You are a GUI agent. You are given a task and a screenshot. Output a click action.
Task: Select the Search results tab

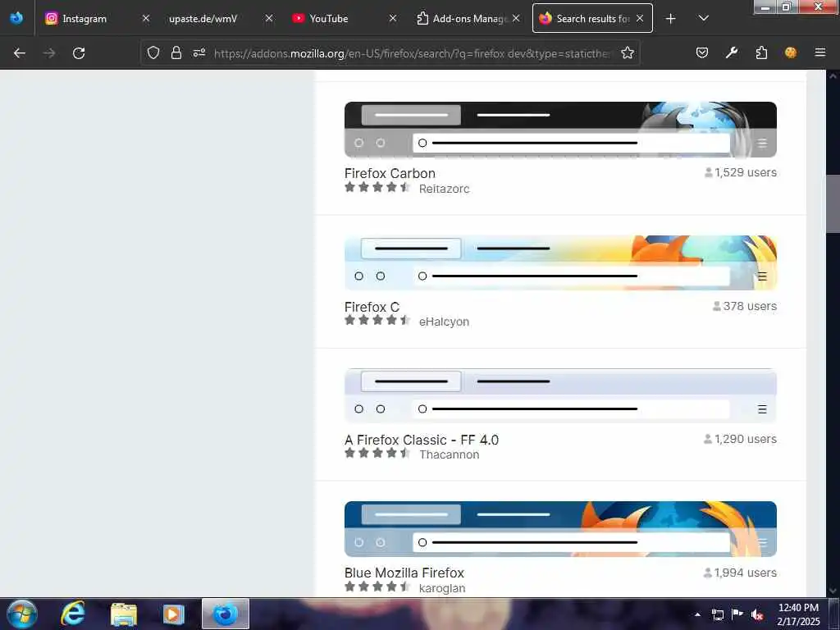coord(592,19)
